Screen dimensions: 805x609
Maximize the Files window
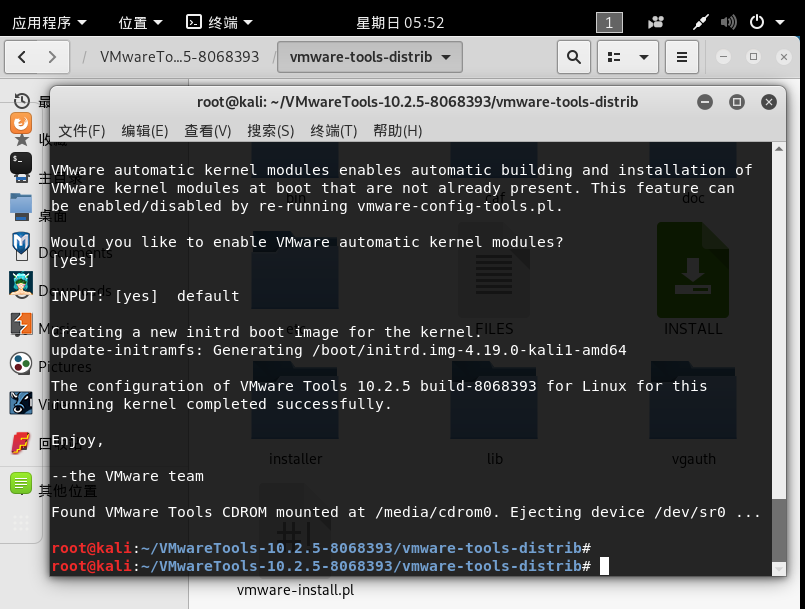(x=753, y=56)
